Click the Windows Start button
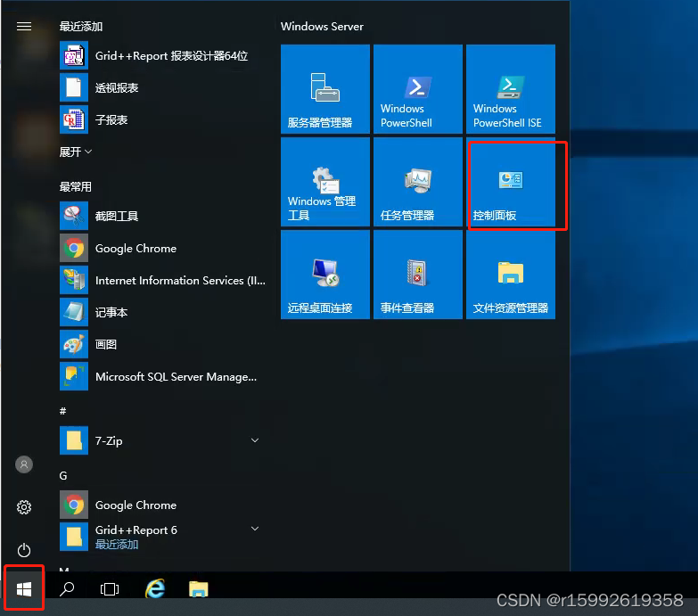The height and width of the screenshot is (616, 698). [x=24, y=590]
